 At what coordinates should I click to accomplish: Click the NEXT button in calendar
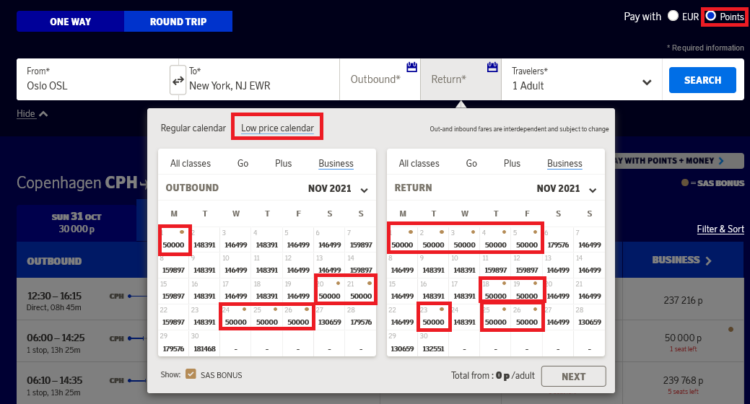pyautogui.click(x=574, y=376)
